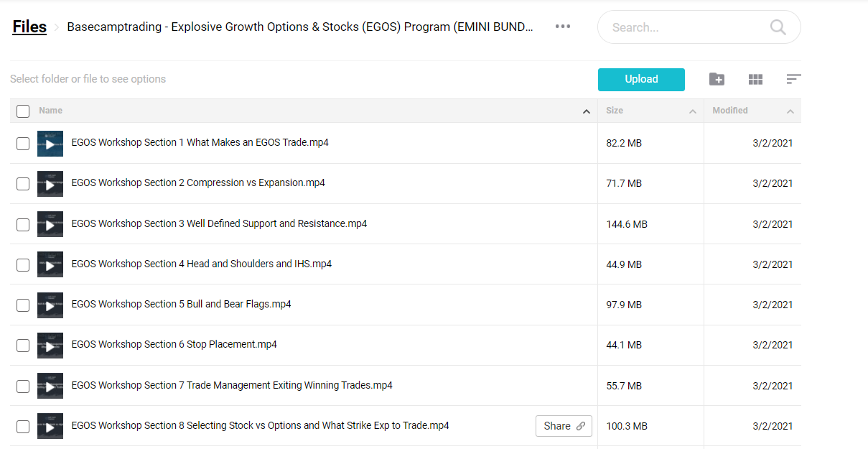Click modified date 3/2/2021 in Section 8 row

(773, 426)
